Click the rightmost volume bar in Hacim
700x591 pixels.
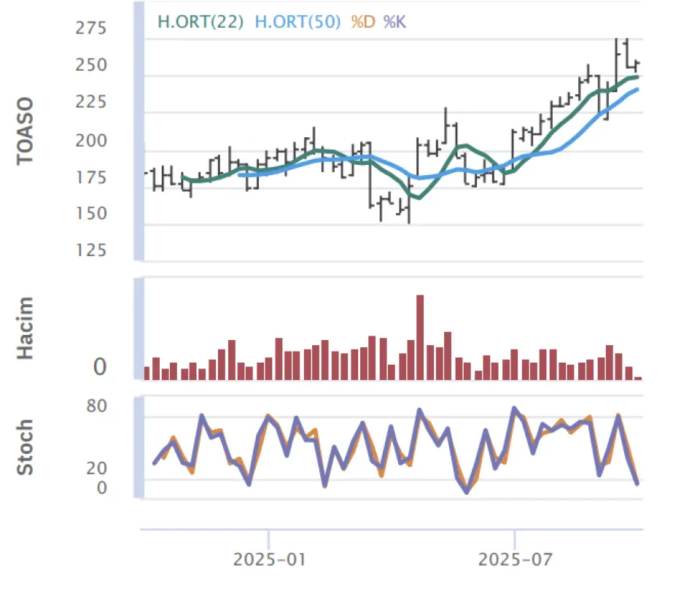point(638,378)
